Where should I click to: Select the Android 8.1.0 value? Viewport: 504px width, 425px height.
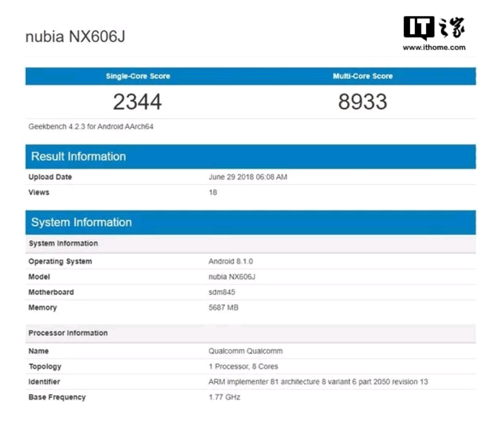[x=231, y=261]
